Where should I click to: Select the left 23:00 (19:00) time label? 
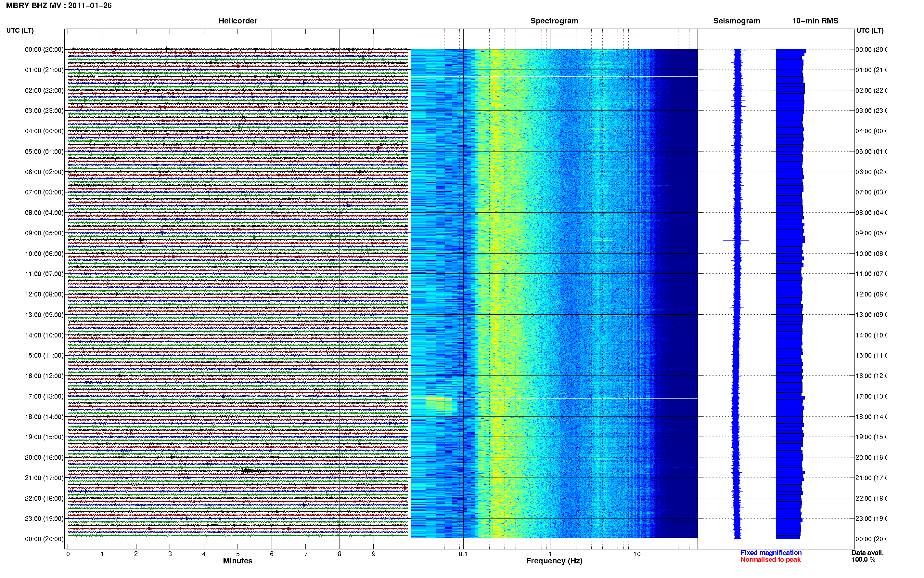(44, 519)
